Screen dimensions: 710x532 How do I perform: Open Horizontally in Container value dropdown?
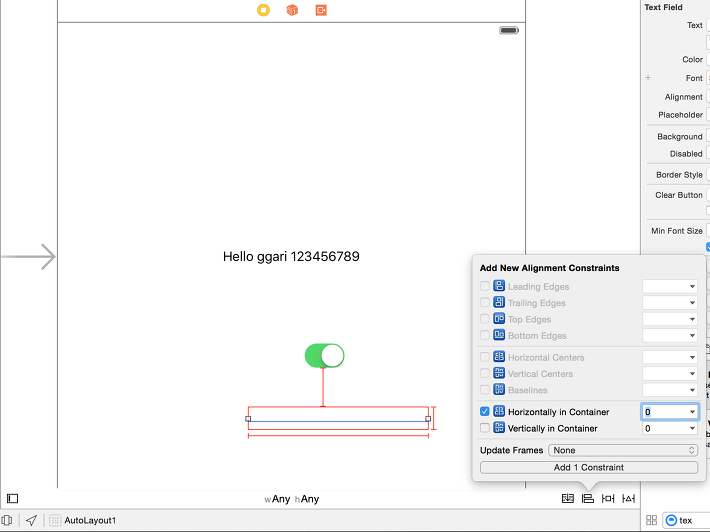point(692,412)
